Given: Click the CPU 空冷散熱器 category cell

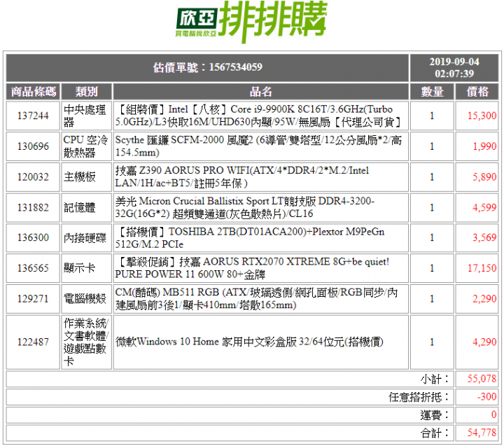Looking at the screenshot, I should [x=87, y=146].
